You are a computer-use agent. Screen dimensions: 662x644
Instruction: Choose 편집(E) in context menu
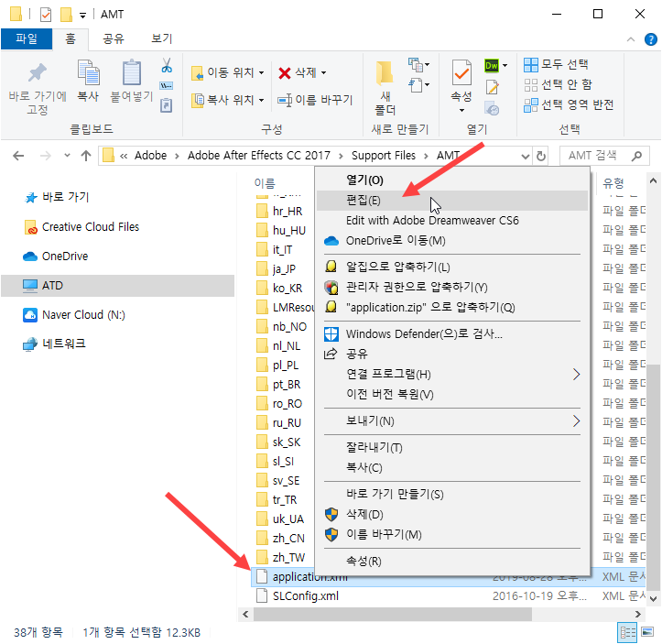coord(451,201)
